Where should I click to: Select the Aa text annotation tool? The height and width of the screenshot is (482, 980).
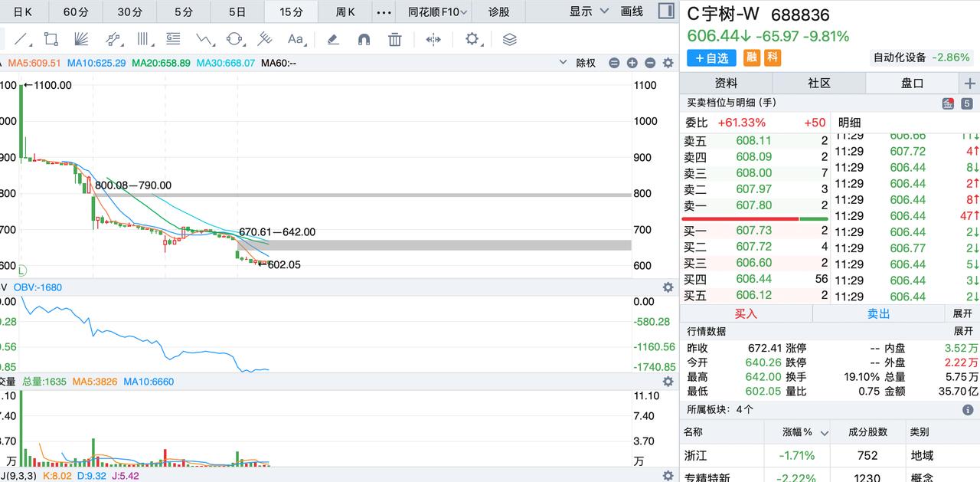[x=296, y=39]
